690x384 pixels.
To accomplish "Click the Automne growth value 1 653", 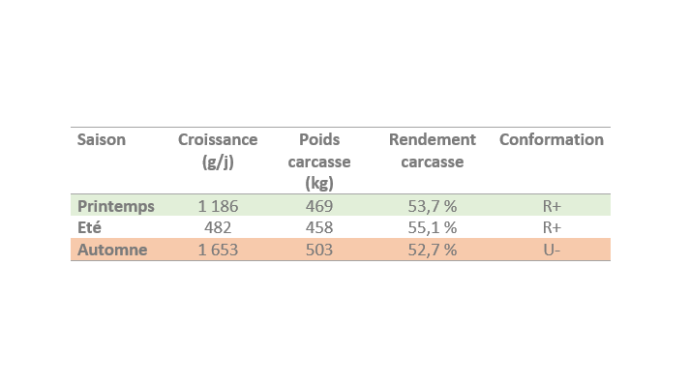I will [218, 250].
